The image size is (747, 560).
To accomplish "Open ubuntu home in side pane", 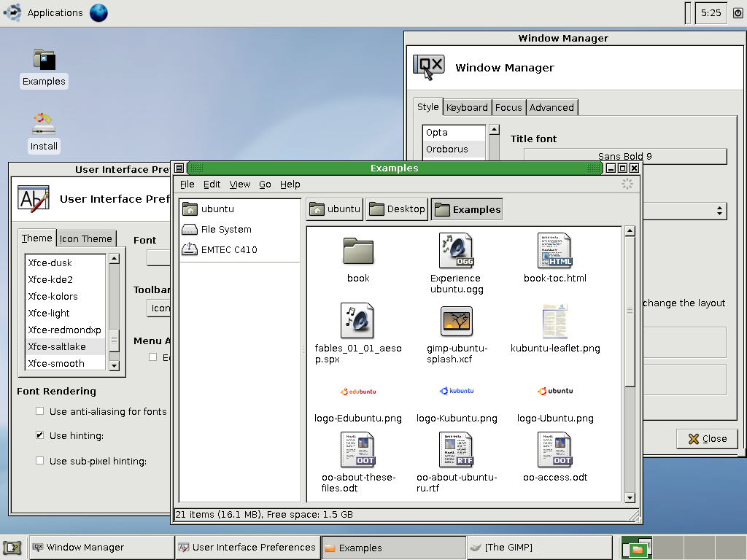I will 240,209.
